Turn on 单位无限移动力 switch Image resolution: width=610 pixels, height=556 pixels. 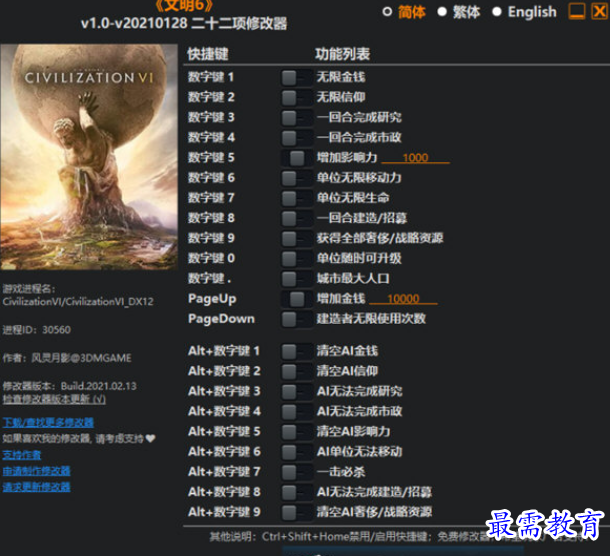click(x=296, y=178)
